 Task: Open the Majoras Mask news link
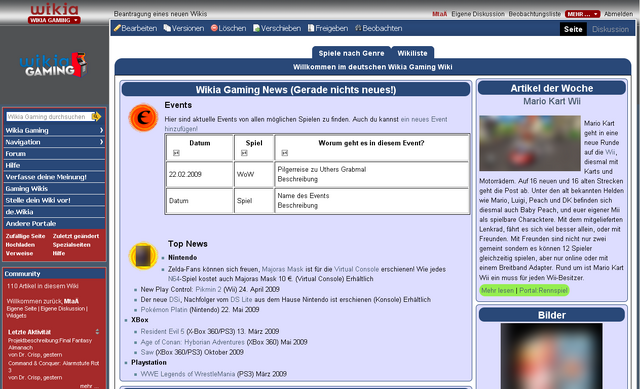[282, 269]
